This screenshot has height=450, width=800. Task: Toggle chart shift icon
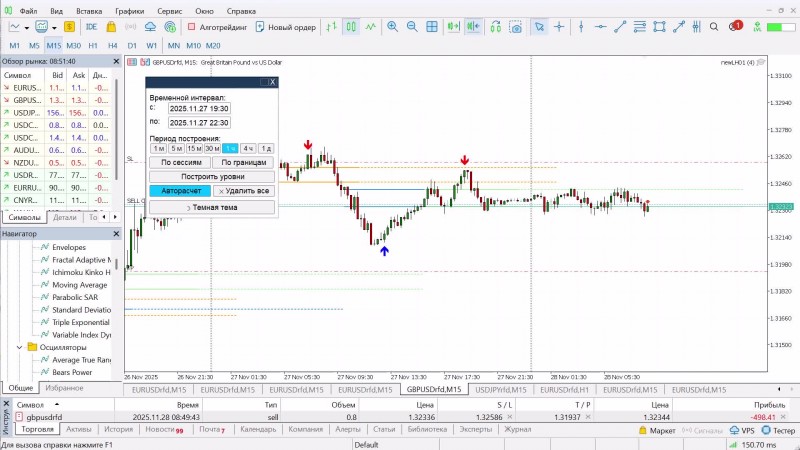pos(473,27)
